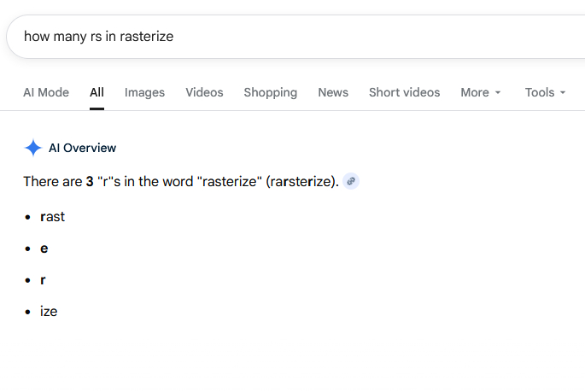This screenshot has width=585, height=392.
Task: Click the bold number 3 in the answer
Action: pos(90,182)
